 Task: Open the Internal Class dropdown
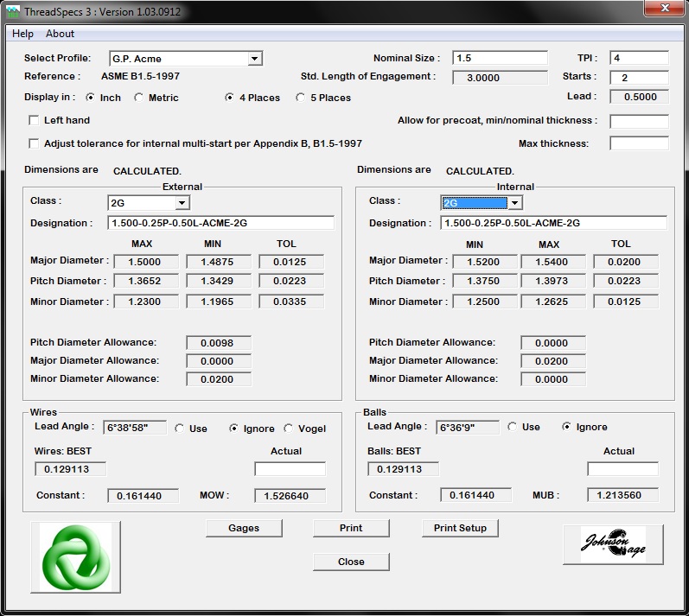514,203
